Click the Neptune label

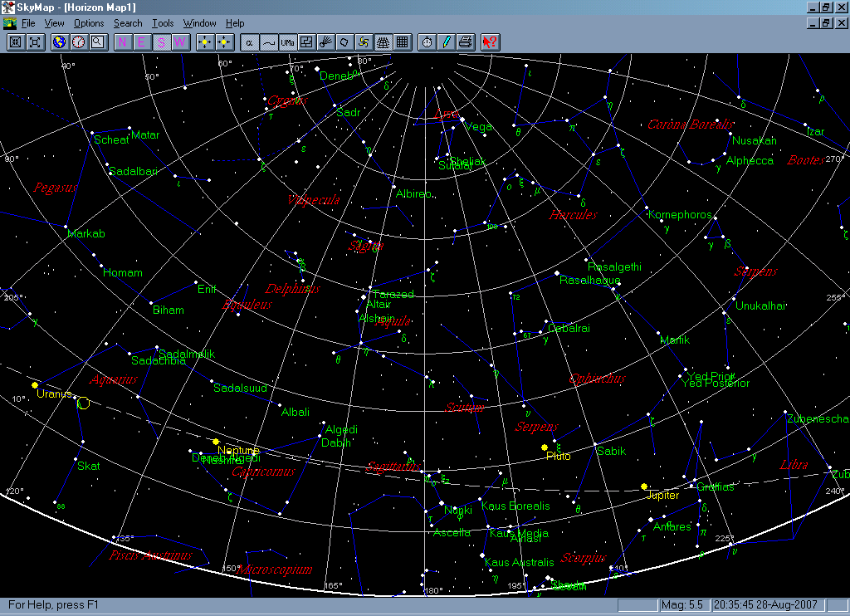click(x=238, y=450)
